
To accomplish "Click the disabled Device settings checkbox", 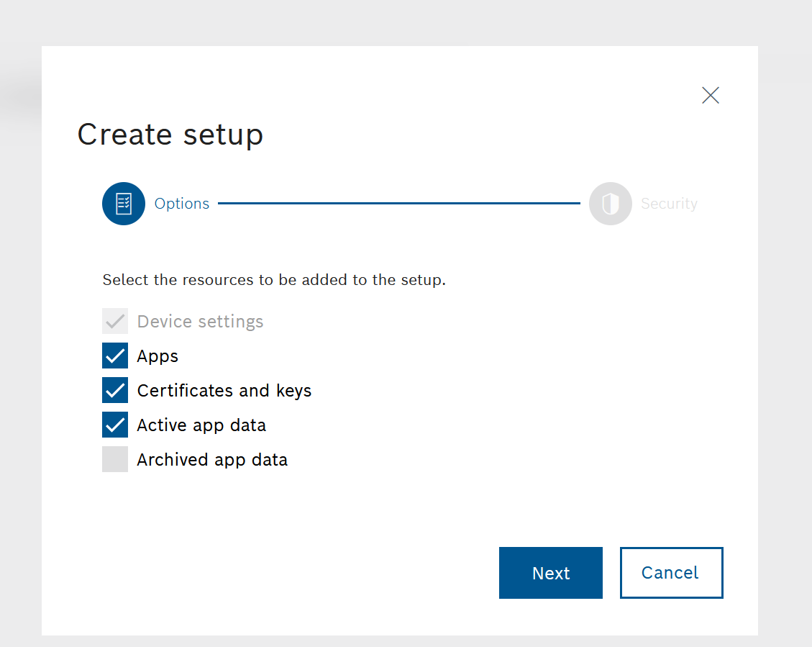I will pyautogui.click(x=115, y=321).
